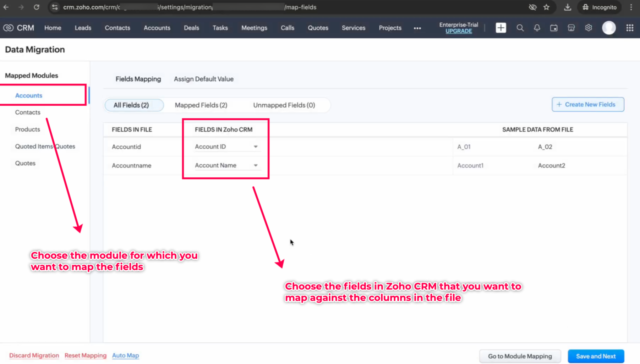Image resolution: width=640 pixels, height=364 pixels.
Task: Switch to the Fields Mapping tab
Action: tap(138, 79)
